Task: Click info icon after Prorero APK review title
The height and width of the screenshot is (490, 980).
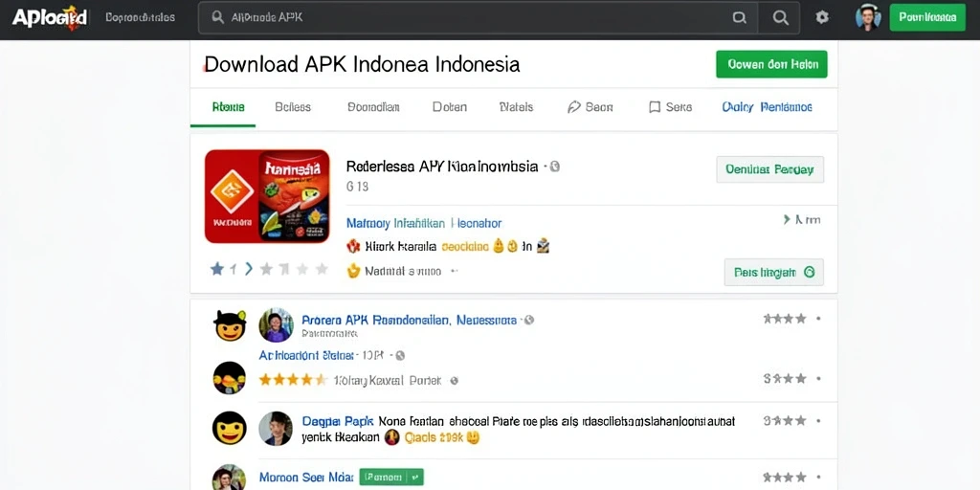Action: (x=528, y=320)
